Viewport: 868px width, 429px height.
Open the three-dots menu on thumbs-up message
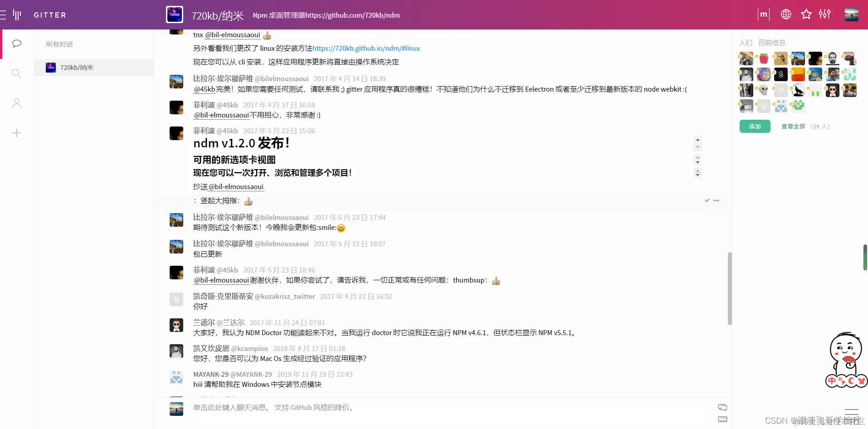coord(717,200)
